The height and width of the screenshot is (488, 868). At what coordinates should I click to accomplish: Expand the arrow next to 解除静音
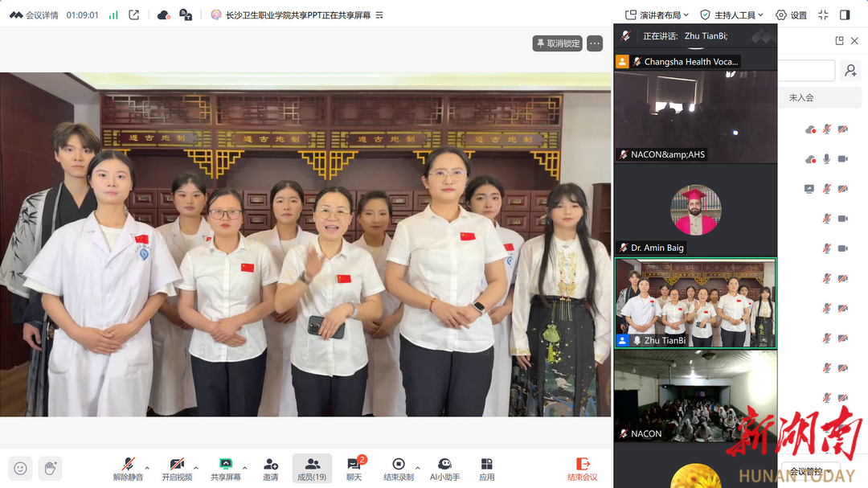click(147, 467)
